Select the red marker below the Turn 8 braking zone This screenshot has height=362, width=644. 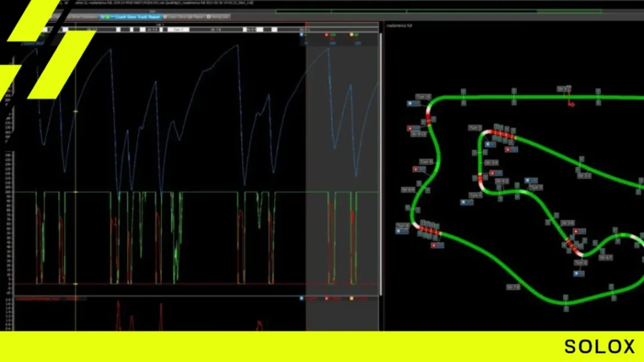click(438, 246)
